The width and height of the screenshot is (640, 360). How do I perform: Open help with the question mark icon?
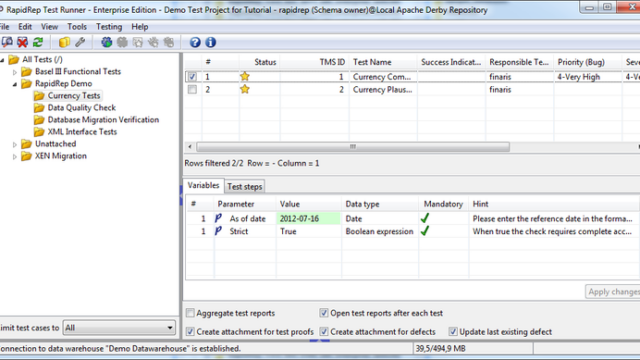tap(195, 42)
